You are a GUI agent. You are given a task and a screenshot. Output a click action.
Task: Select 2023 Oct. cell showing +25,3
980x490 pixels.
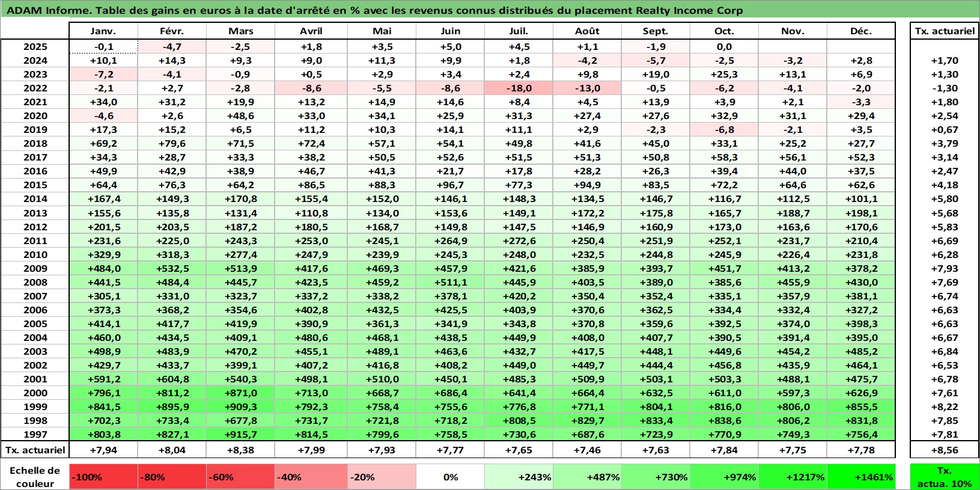click(724, 74)
